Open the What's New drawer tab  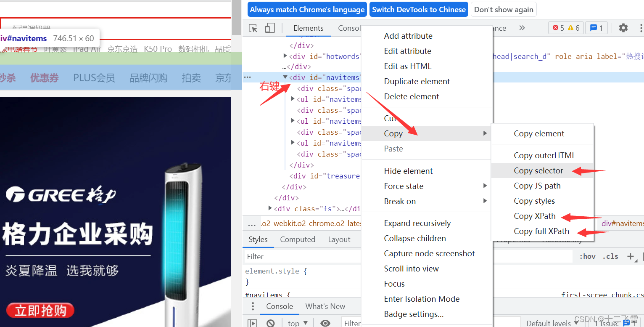pos(325,306)
